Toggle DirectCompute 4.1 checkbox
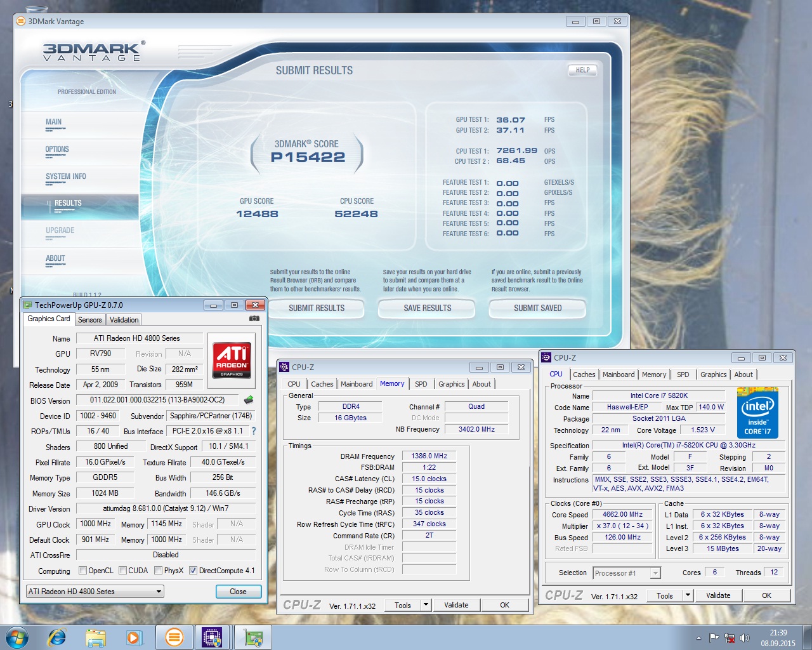 click(193, 570)
